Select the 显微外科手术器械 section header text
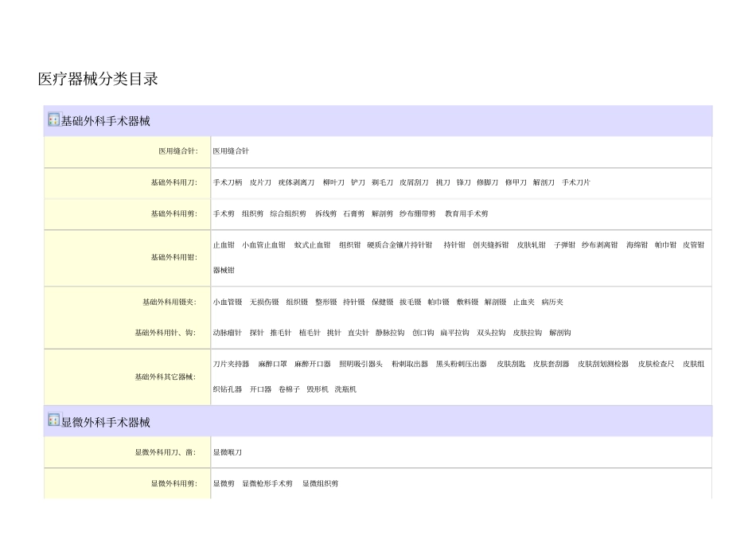The image size is (756, 535). 105,421
